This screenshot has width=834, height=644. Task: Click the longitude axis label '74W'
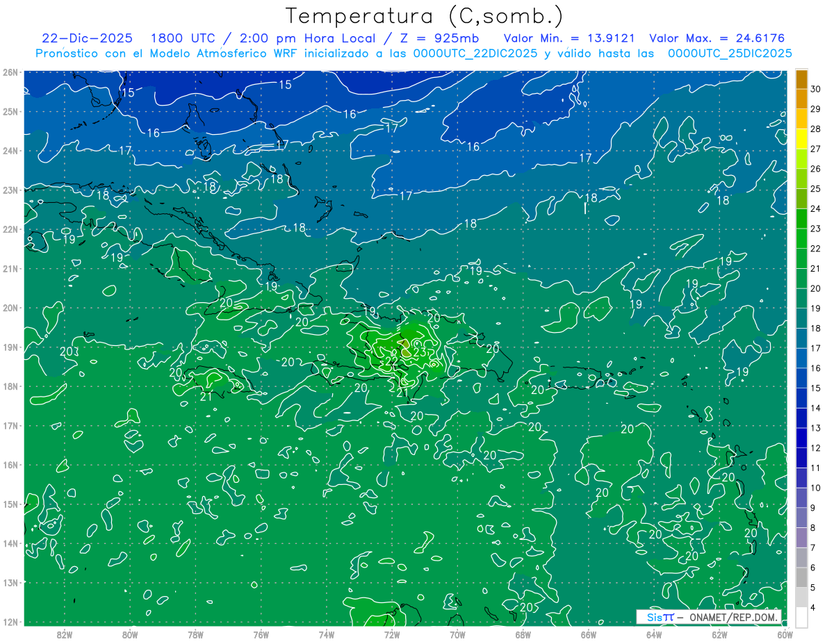[x=326, y=634]
